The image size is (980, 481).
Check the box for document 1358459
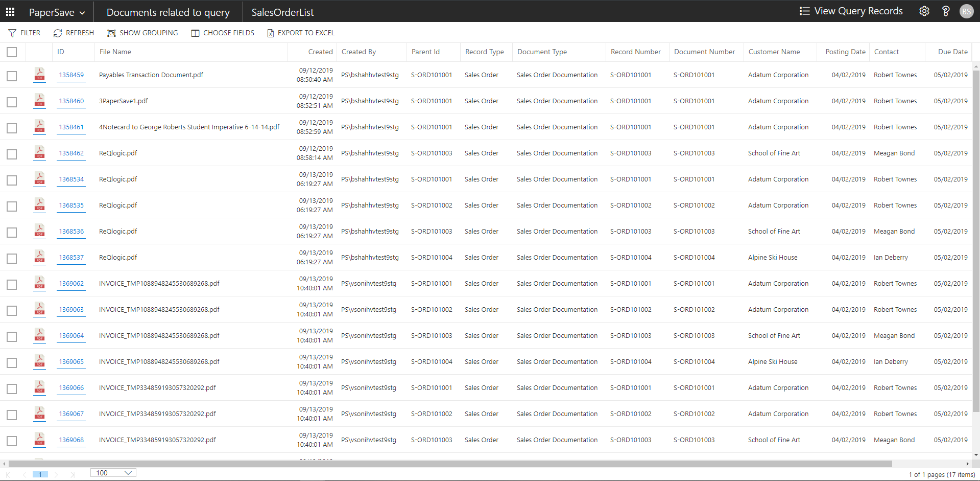click(x=12, y=76)
